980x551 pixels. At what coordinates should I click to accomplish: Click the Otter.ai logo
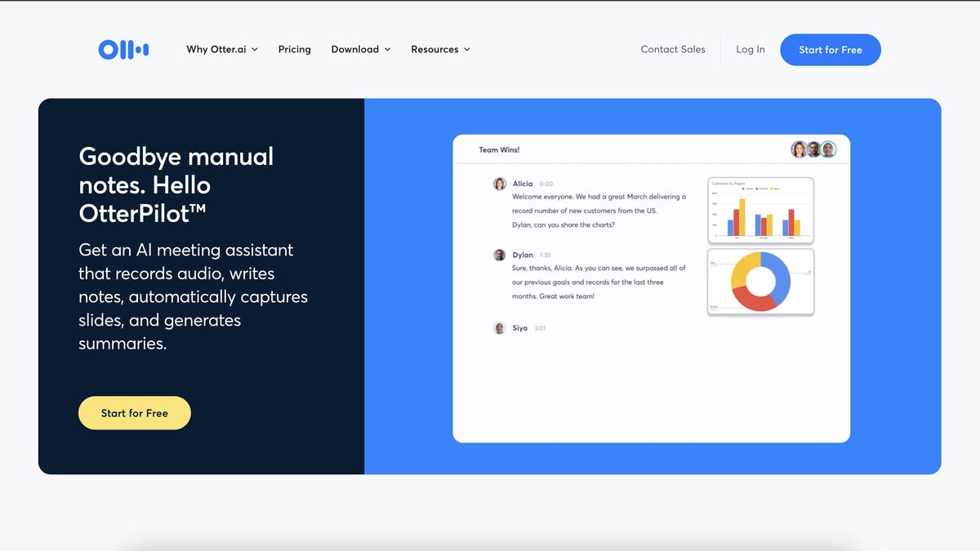point(123,50)
